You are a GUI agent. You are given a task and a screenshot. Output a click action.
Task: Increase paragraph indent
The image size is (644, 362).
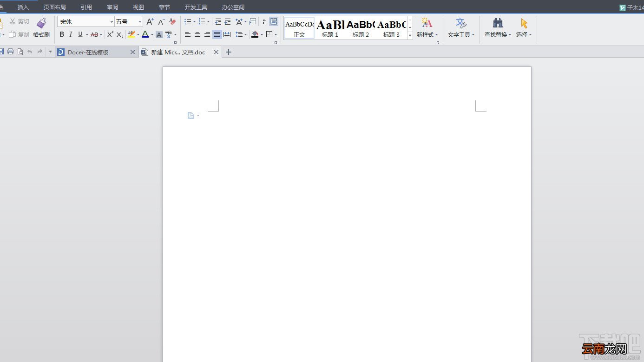227,22
